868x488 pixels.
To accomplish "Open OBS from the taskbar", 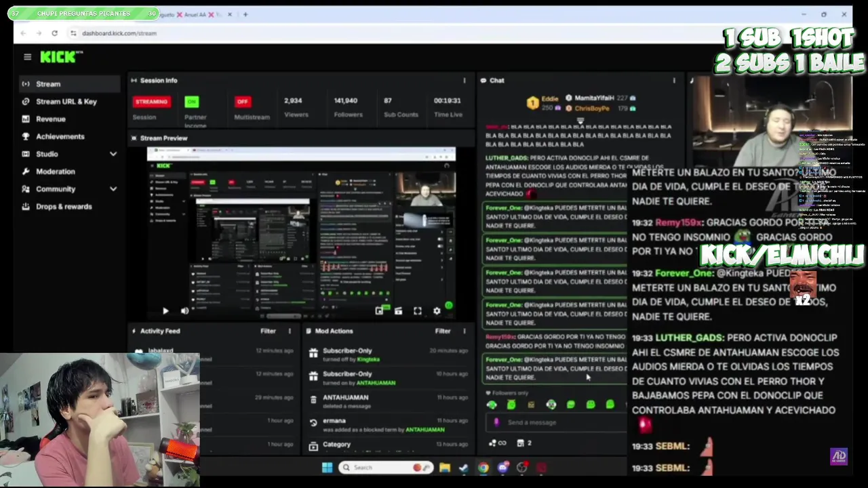I will point(521,468).
